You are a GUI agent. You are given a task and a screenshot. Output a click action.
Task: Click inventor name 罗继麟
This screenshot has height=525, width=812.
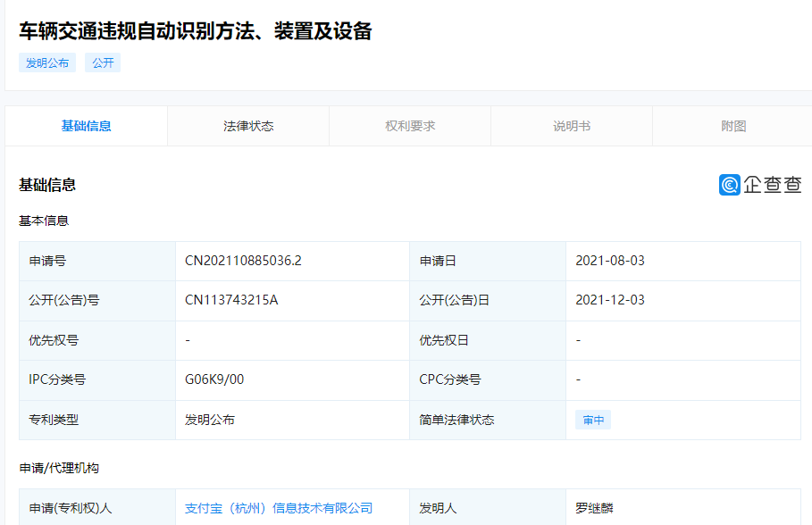point(595,508)
